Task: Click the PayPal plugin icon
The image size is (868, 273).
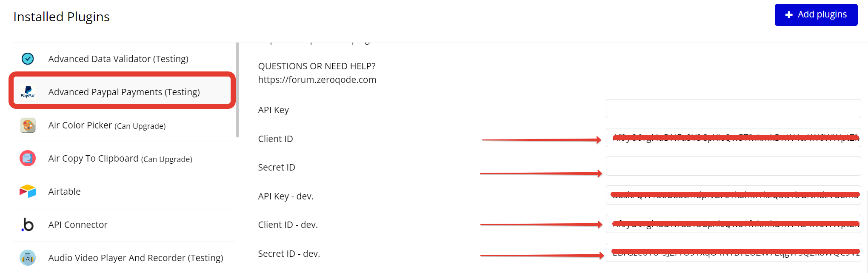Action: tap(28, 92)
